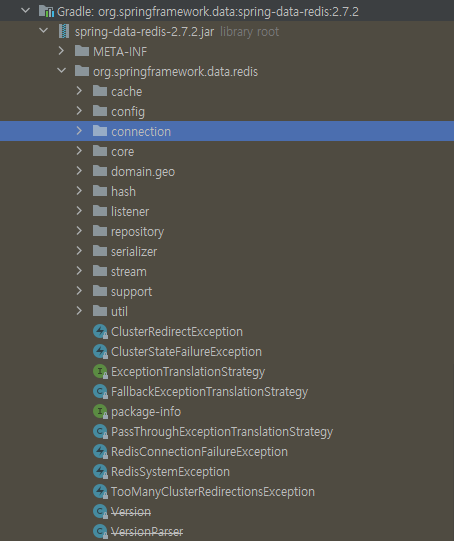Click the package-info interface icon
The image size is (454, 541).
click(100, 412)
